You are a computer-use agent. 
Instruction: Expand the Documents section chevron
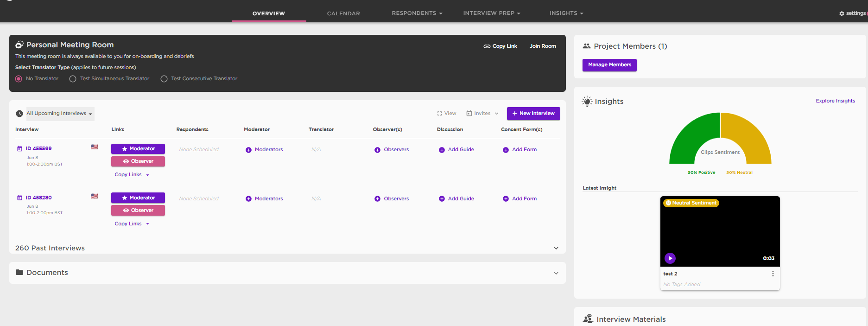click(556, 273)
